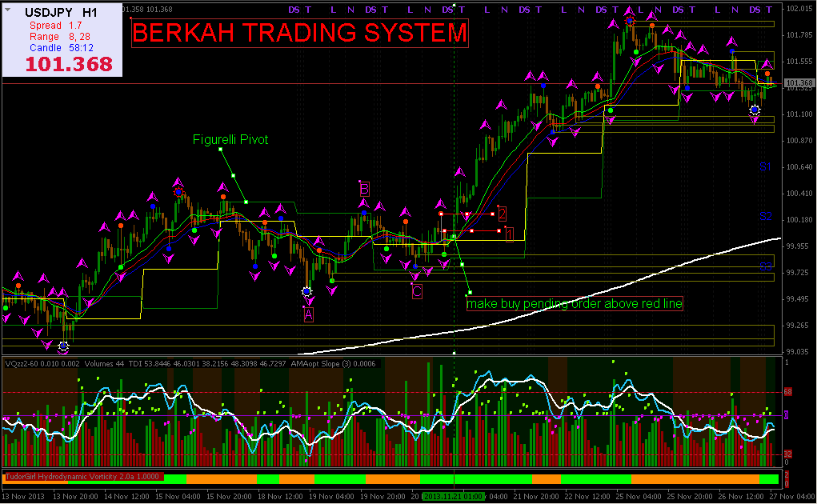
Task: Click the red boxed number 2 label
Action: (x=502, y=214)
